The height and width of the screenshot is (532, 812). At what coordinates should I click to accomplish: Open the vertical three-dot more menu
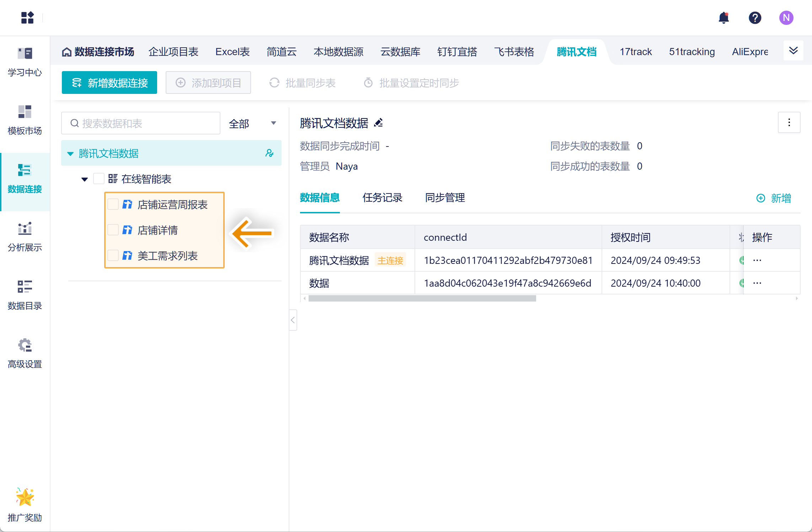(x=789, y=123)
